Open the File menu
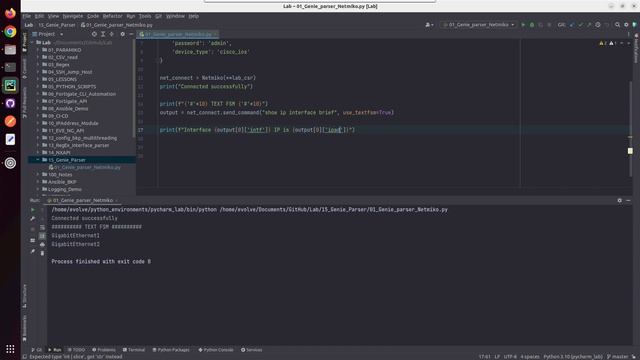This screenshot has height=360, width=640. (27, 16)
